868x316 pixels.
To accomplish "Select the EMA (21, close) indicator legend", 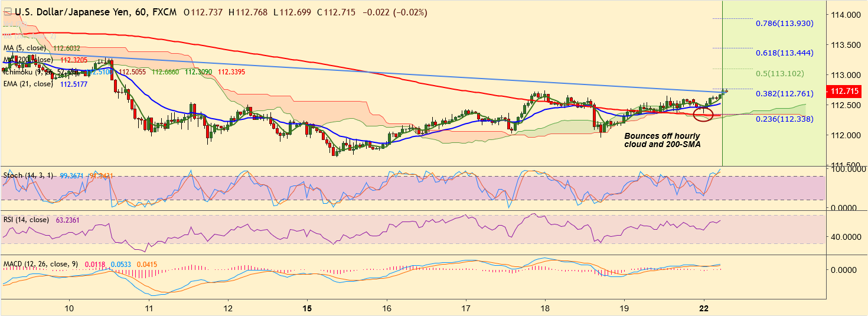I will [x=28, y=84].
